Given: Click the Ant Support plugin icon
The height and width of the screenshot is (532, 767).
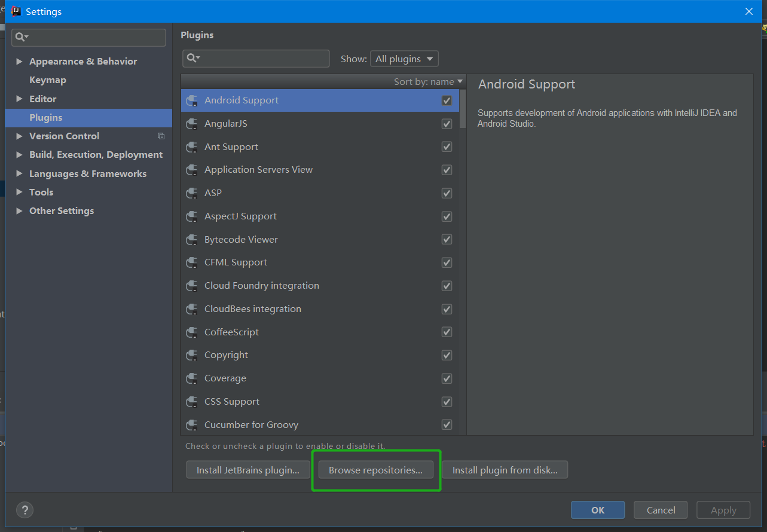Looking at the screenshot, I should (192, 147).
